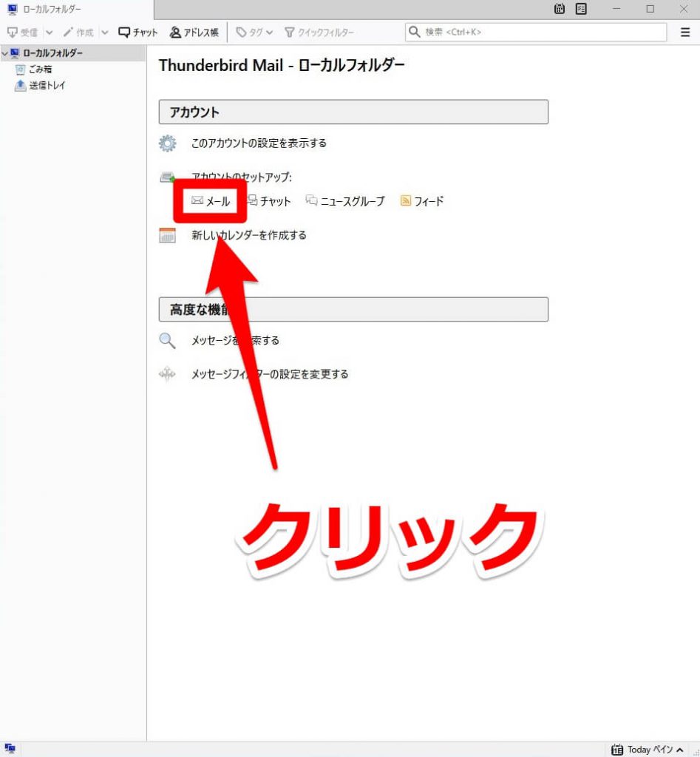Toggle the Today ペイン button
The image size is (700, 757).
click(647, 750)
